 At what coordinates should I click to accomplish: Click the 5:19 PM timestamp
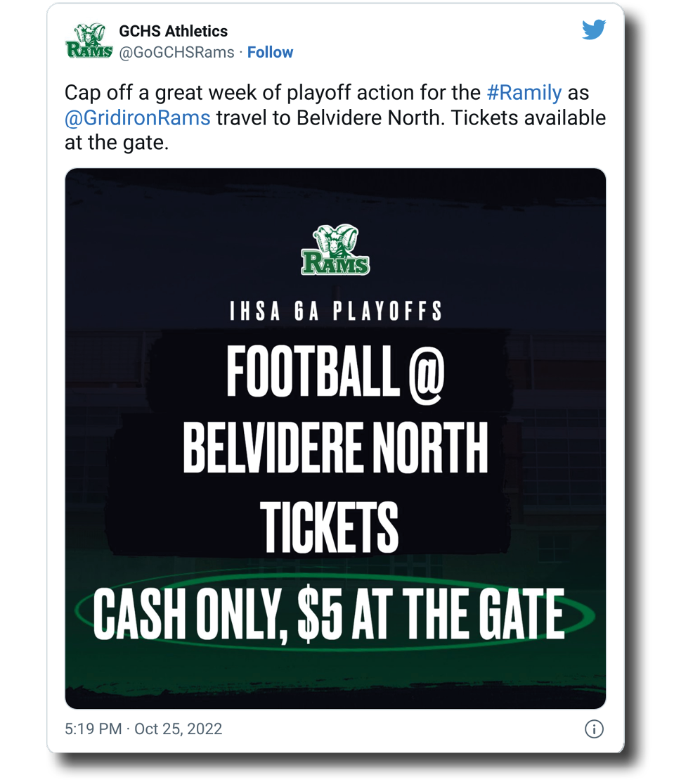(93, 729)
